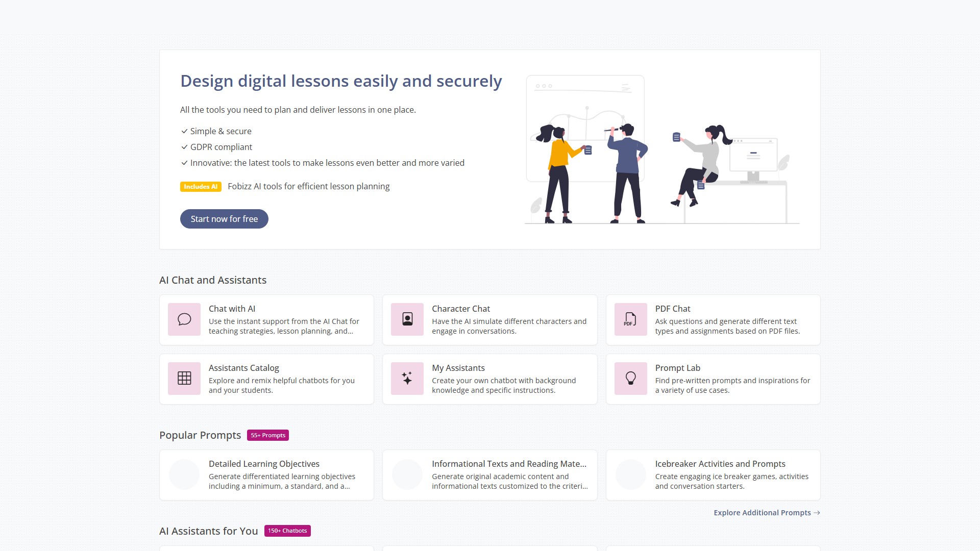Image resolution: width=980 pixels, height=551 pixels.
Task: Click the Chat with AI speech bubble icon
Action: 184,319
